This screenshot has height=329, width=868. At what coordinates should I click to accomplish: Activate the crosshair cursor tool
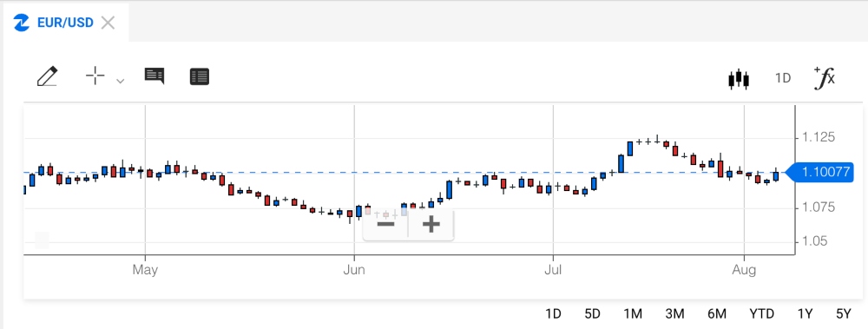click(95, 76)
